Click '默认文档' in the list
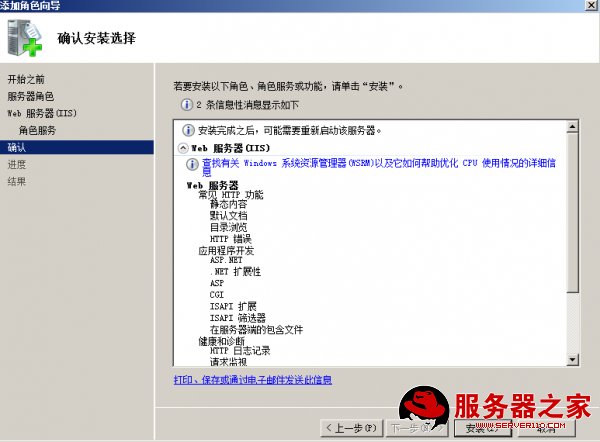The width and height of the screenshot is (600, 442). (228, 216)
